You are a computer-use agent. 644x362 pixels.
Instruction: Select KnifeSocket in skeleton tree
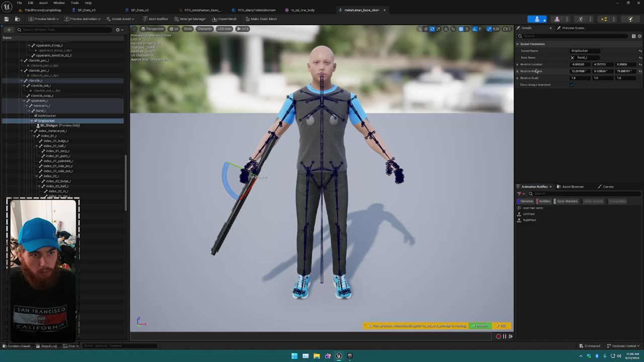pos(47,116)
